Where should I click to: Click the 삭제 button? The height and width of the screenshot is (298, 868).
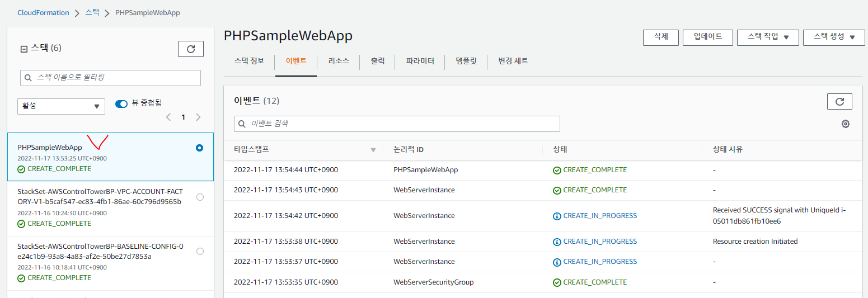661,37
